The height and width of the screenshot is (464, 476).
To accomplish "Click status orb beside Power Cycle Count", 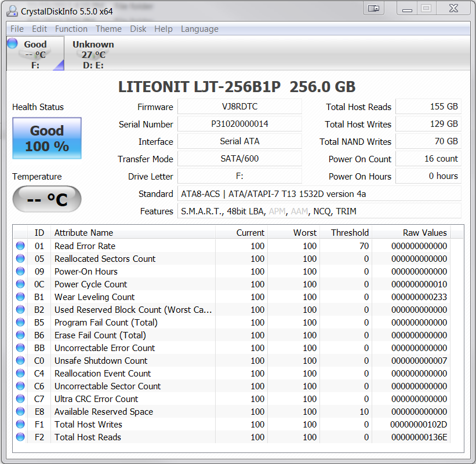I will (x=20, y=284).
